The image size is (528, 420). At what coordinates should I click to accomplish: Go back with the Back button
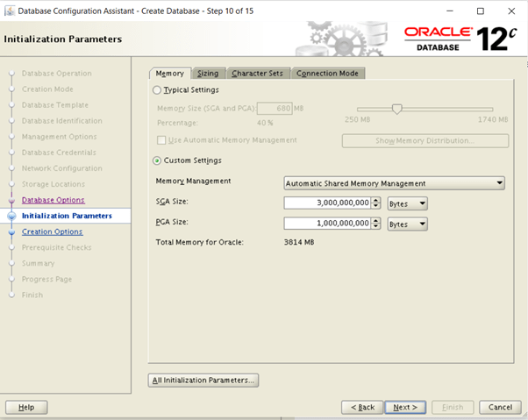click(x=362, y=407)
